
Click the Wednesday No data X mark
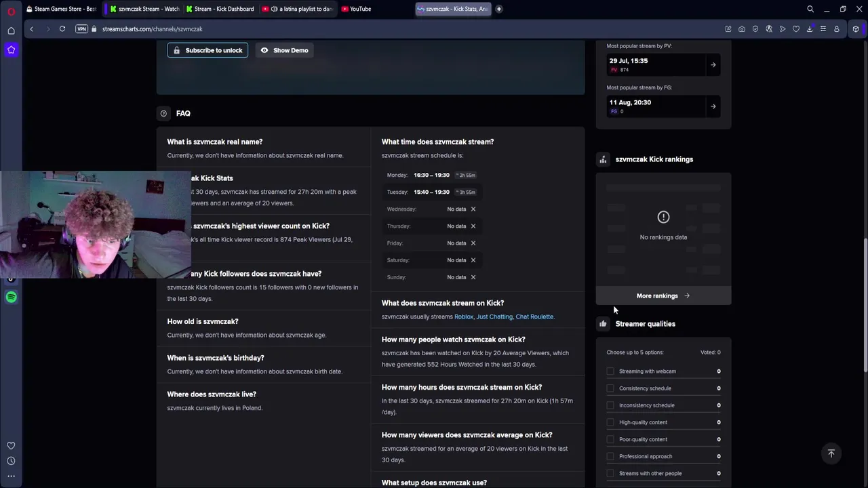tap(473, 209)
